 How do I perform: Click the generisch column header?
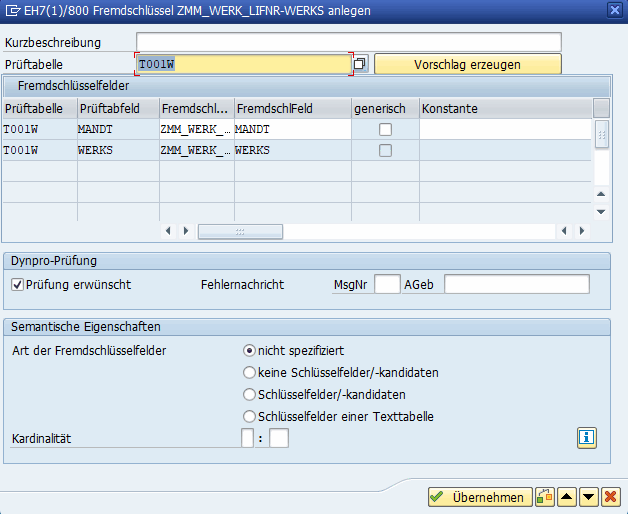tap(385, 109)
